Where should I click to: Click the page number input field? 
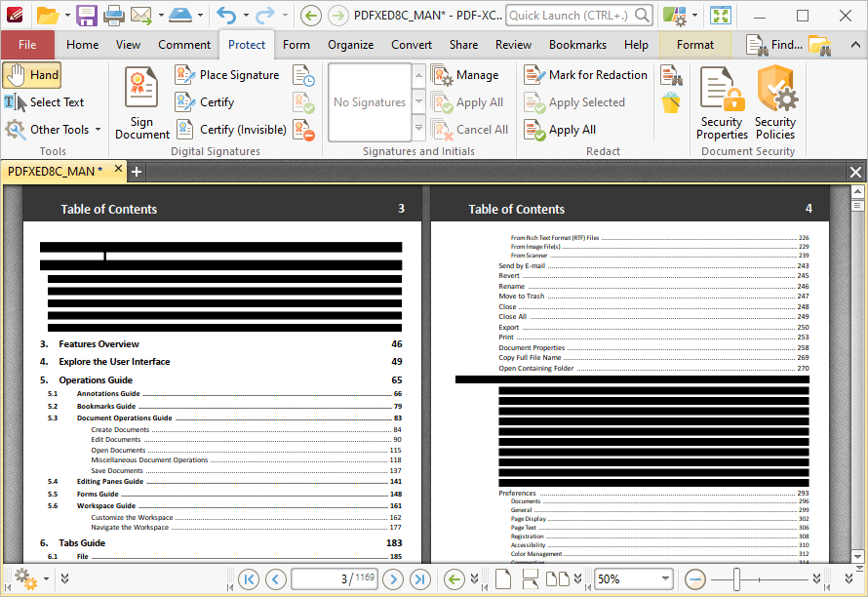[x=335, y=579]
